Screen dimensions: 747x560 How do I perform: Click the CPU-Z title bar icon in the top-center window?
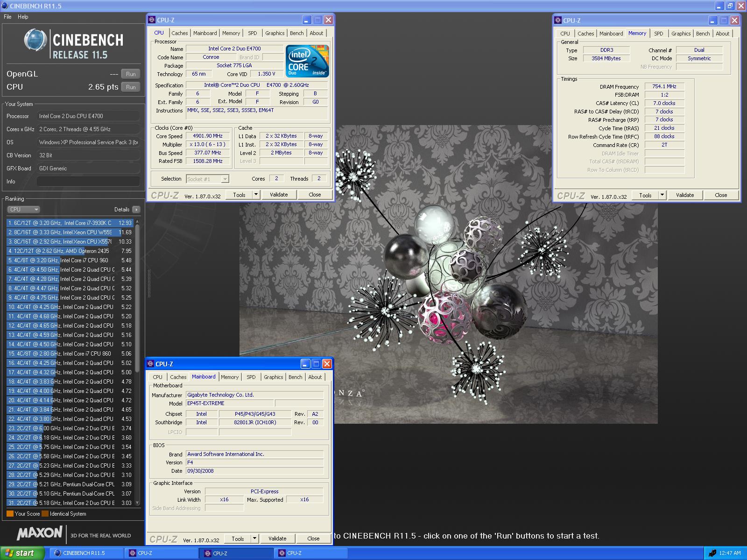point(152,20)
